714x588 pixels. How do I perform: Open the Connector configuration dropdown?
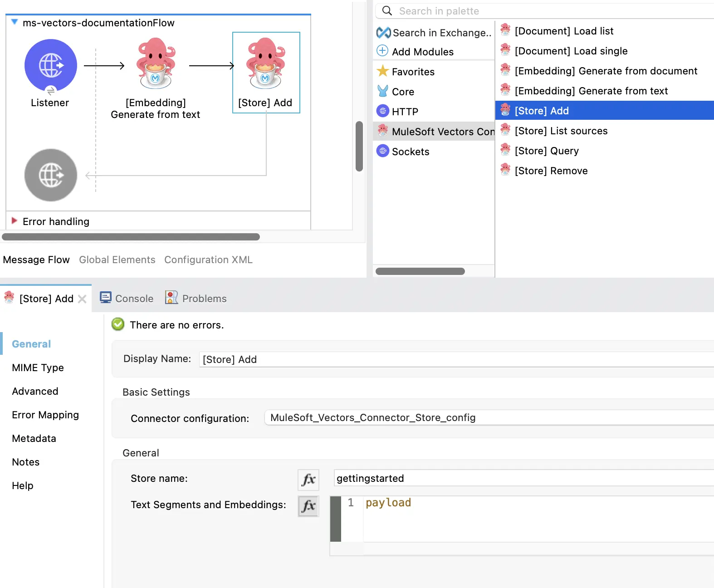(488, 418)
